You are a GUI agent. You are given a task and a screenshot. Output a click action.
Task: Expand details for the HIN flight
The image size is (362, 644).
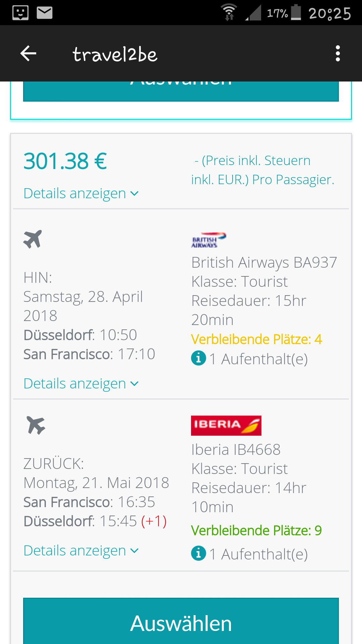pyautogui.click(x=81, y=383)
